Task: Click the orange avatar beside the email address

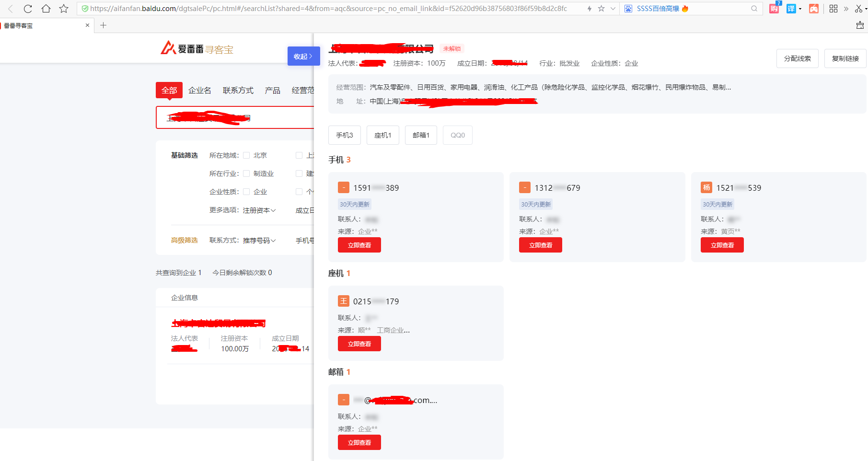Action: [x=344, y=400]
